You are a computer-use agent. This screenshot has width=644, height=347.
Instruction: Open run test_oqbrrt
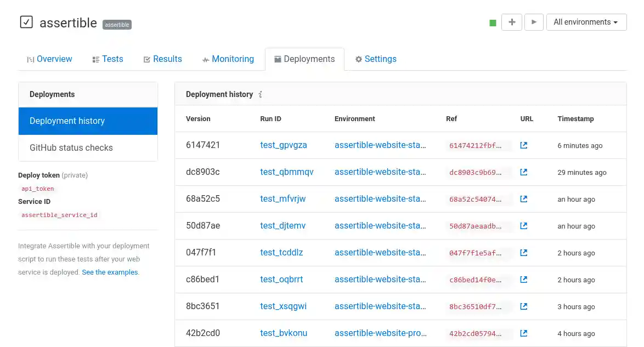tap(281, 280)
